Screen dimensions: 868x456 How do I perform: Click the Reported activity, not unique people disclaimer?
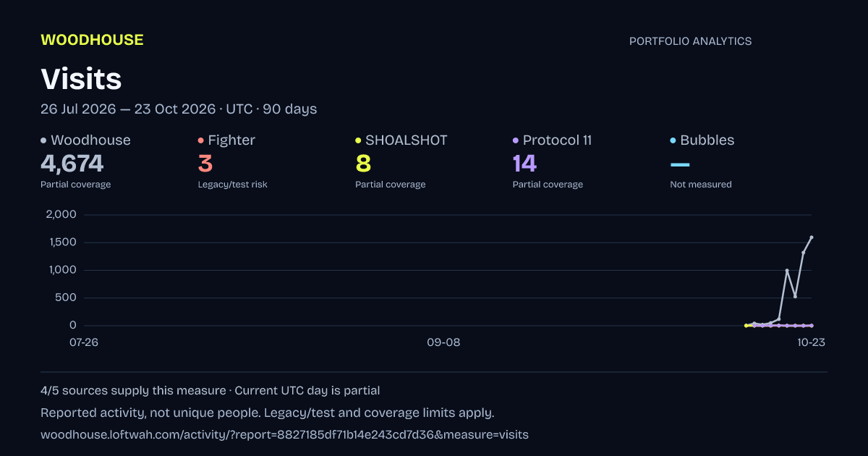click(x=150, y=413)
